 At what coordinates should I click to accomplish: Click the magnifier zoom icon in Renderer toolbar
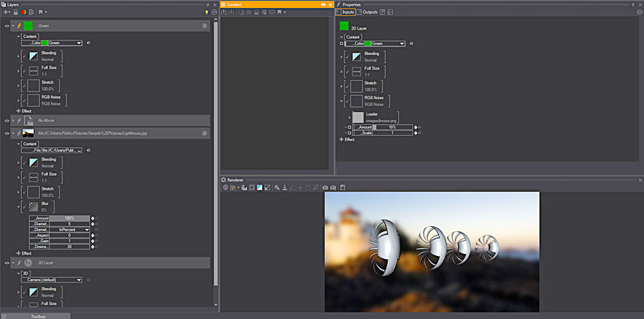(x=276, y=188)
